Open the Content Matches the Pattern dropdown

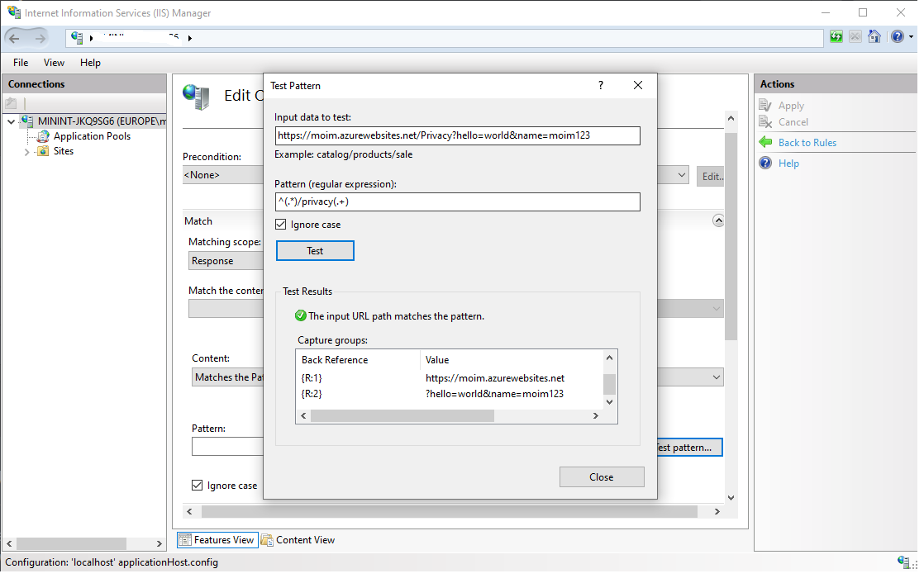pos(716,377)
